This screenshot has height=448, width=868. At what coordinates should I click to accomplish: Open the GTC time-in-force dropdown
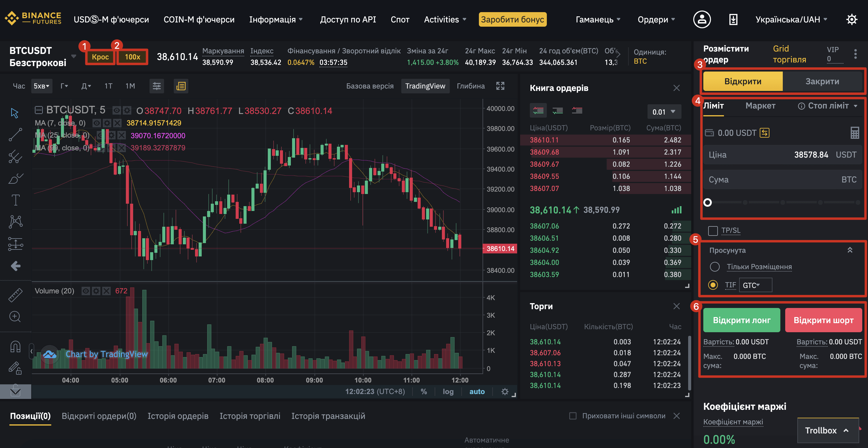point(755,285)
